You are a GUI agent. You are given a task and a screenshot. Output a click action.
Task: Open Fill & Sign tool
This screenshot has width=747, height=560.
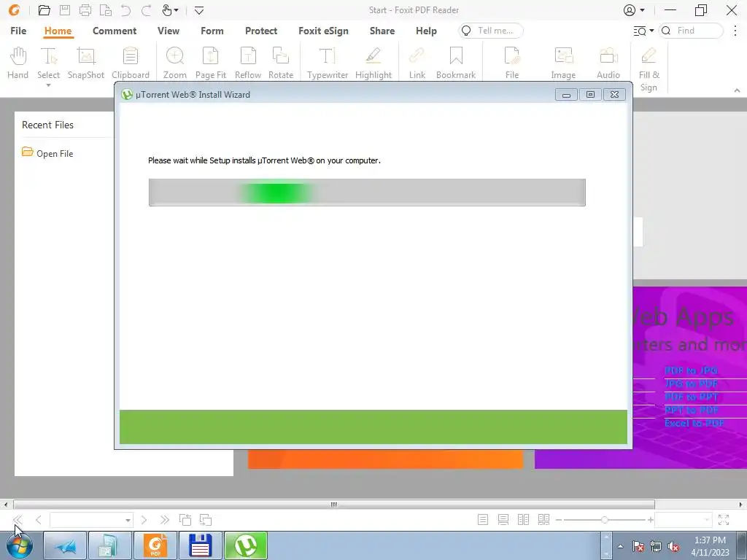point(649,69)
